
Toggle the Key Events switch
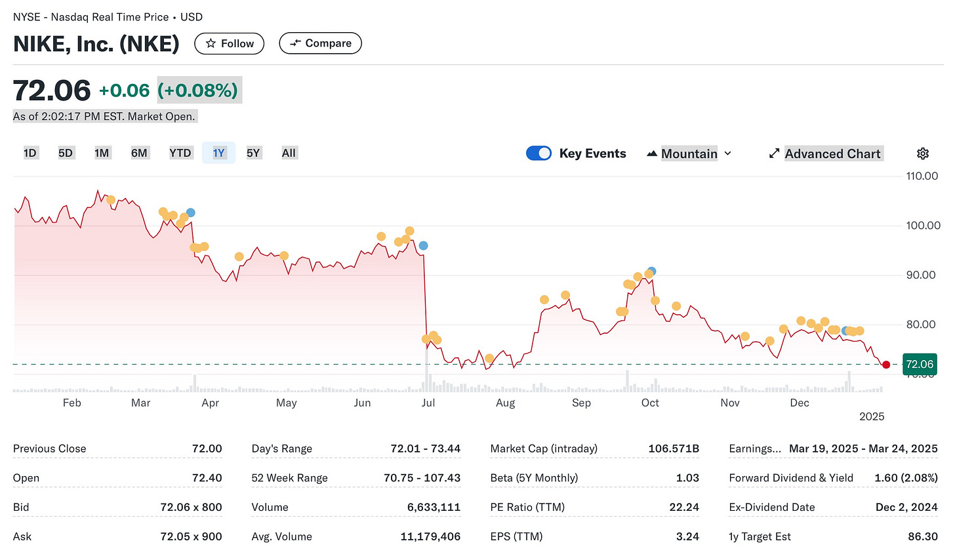click(x=539, y=153)
